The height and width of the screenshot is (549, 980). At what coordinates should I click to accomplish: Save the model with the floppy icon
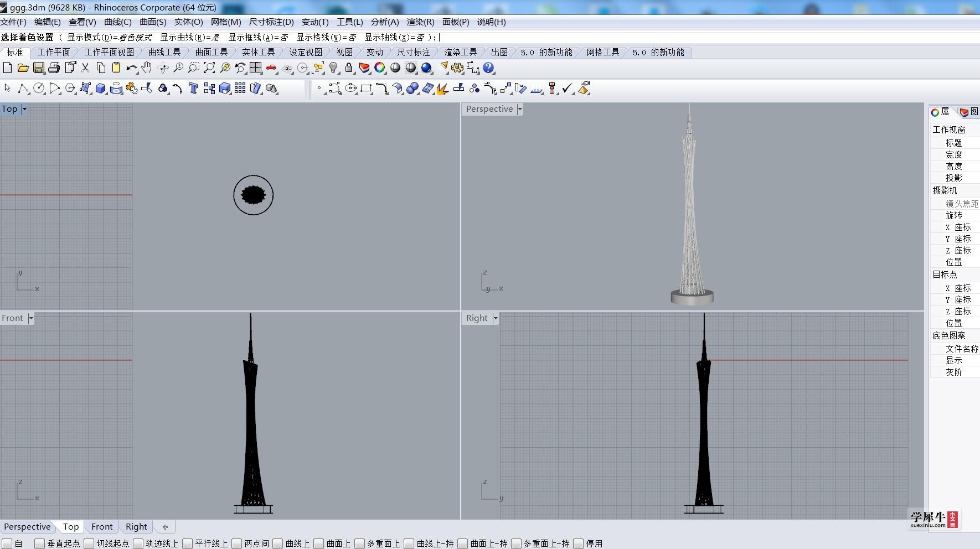point(38,68)
